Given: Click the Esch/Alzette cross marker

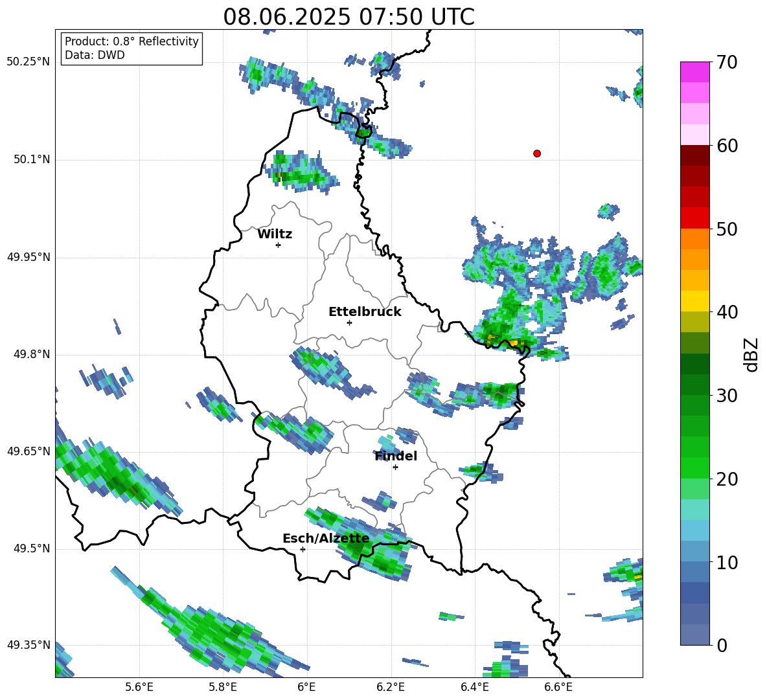Looking at the screenshot, I should click(303, 549).
